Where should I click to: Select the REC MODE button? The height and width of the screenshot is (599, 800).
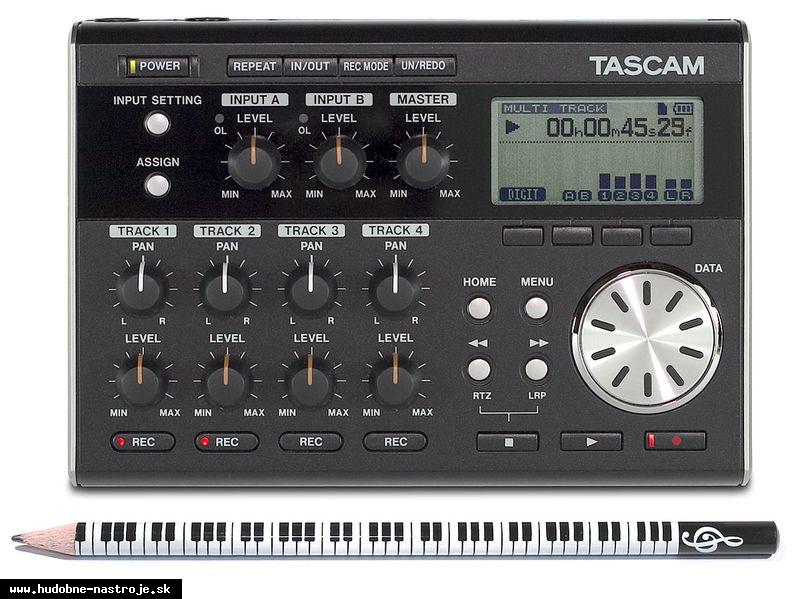(x=366, y=66)
